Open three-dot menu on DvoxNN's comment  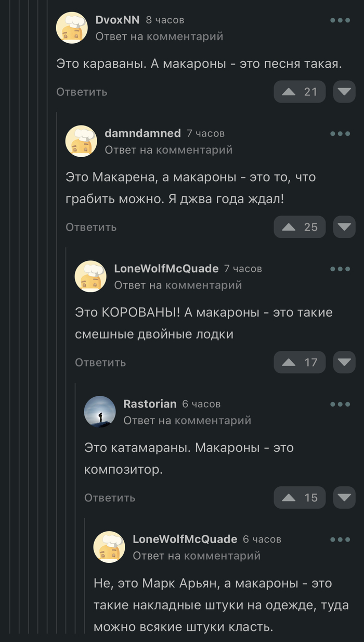340,20
